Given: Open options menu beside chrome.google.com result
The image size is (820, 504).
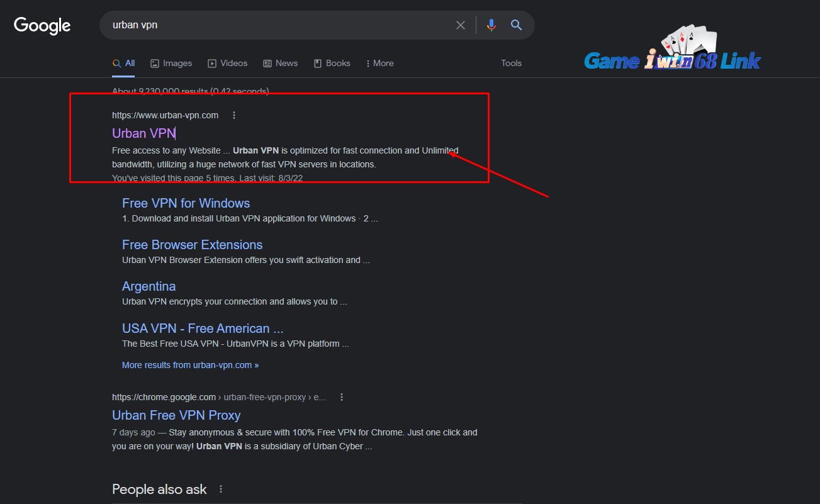Looking at the screenshot, I should coord(342,397).
